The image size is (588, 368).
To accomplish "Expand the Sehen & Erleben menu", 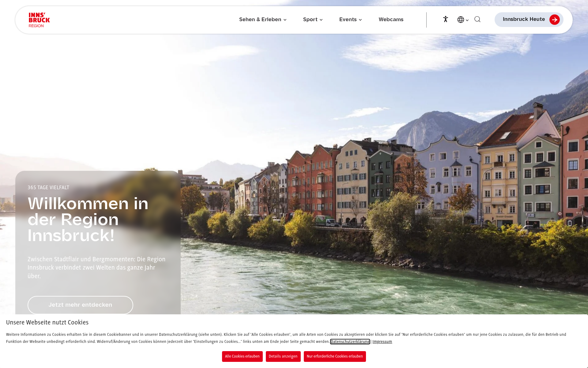I will 263,20.
